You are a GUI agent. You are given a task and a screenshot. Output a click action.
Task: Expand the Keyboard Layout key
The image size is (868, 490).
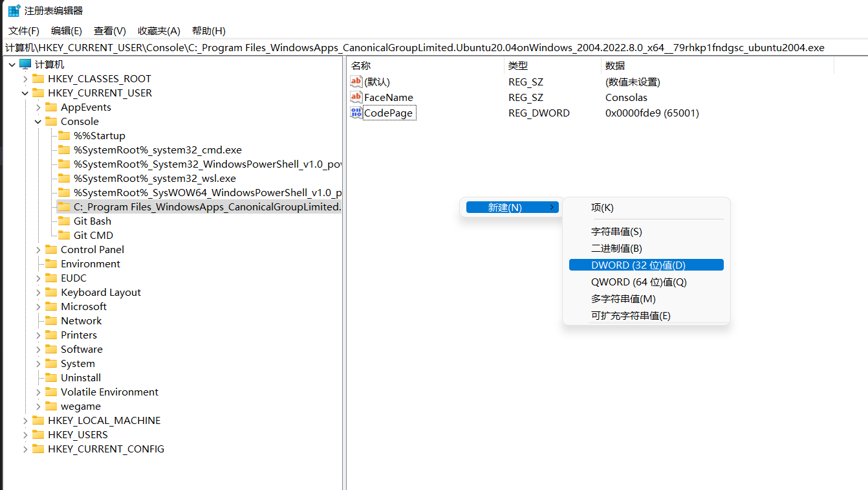(x=38, y=292)
